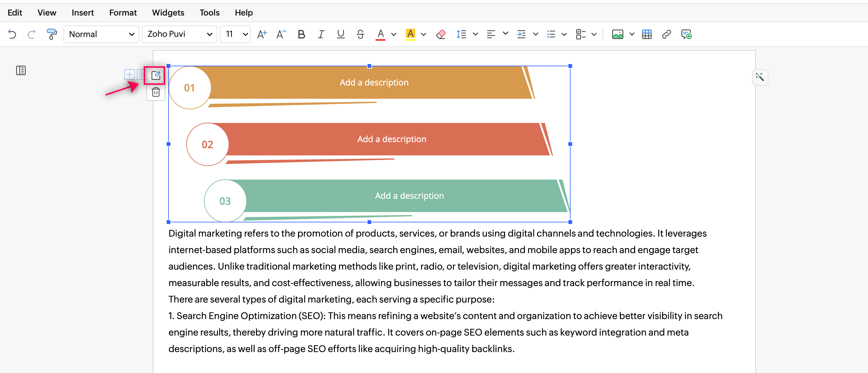The height and width of the screenshot is (373, 868).
Task: Toggle Italic formatting
Action: point(321,34)
